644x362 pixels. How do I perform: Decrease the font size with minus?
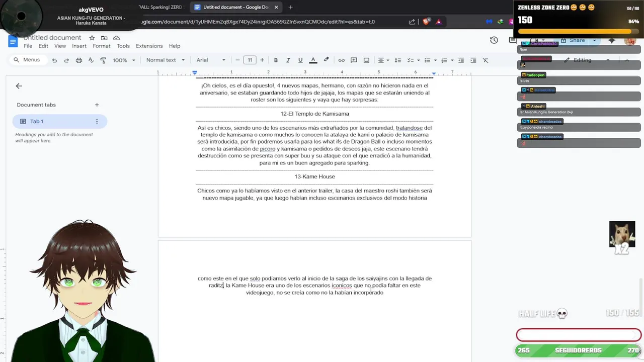coord(237,60)
